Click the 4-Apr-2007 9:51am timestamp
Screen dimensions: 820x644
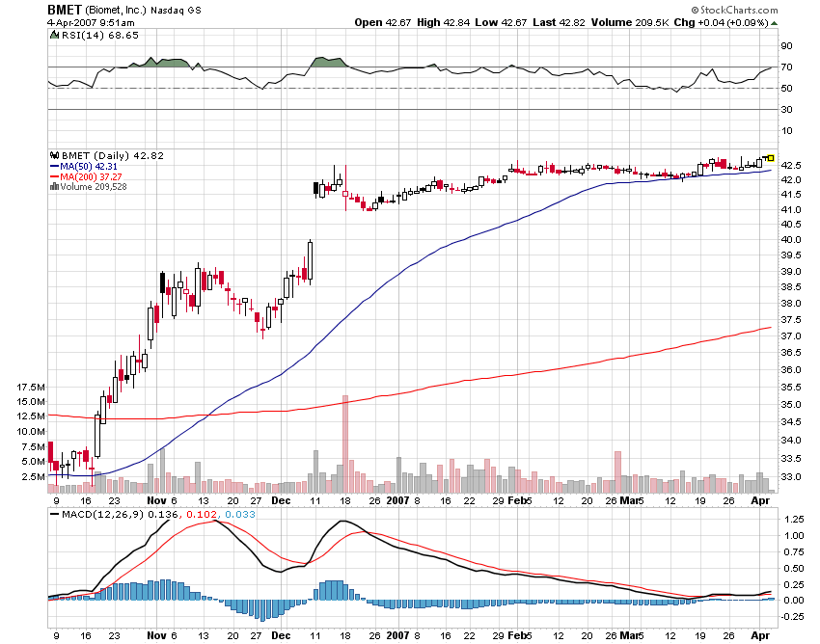(91, 22)
